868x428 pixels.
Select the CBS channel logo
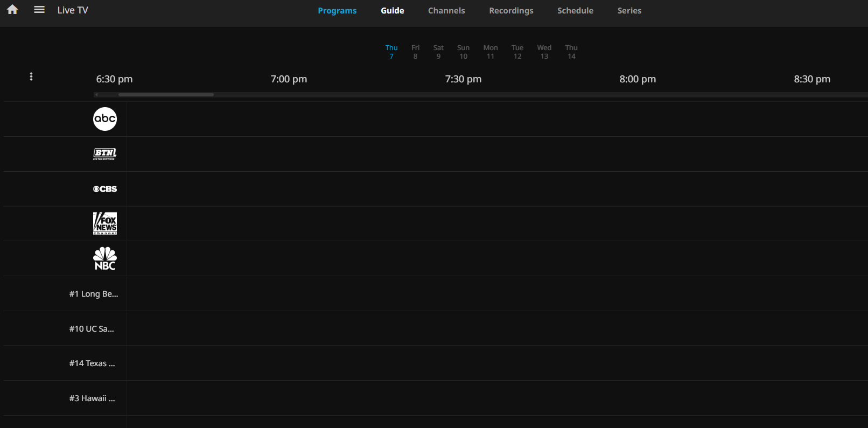coord(105,189)
